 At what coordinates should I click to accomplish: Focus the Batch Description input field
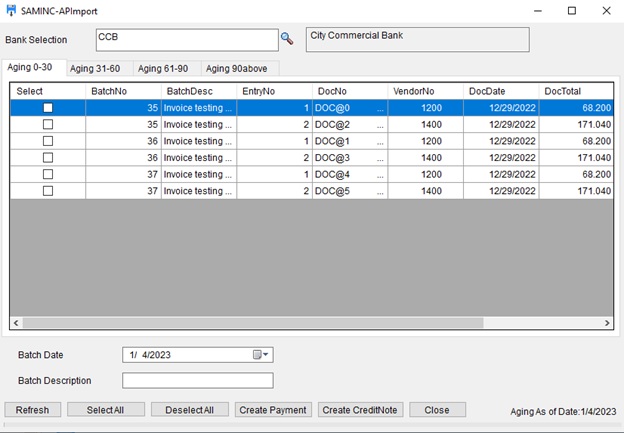pyautogui.click(x=198, y=380)
